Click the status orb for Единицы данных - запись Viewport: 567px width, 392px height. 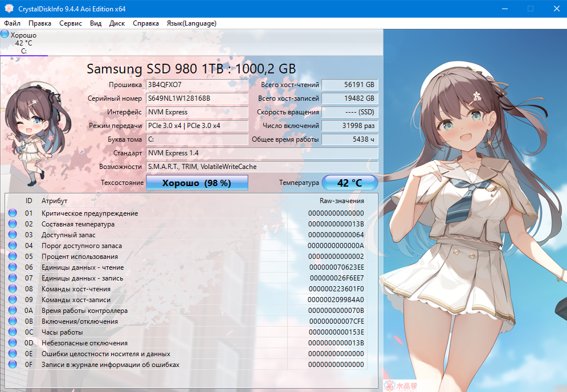13,278
